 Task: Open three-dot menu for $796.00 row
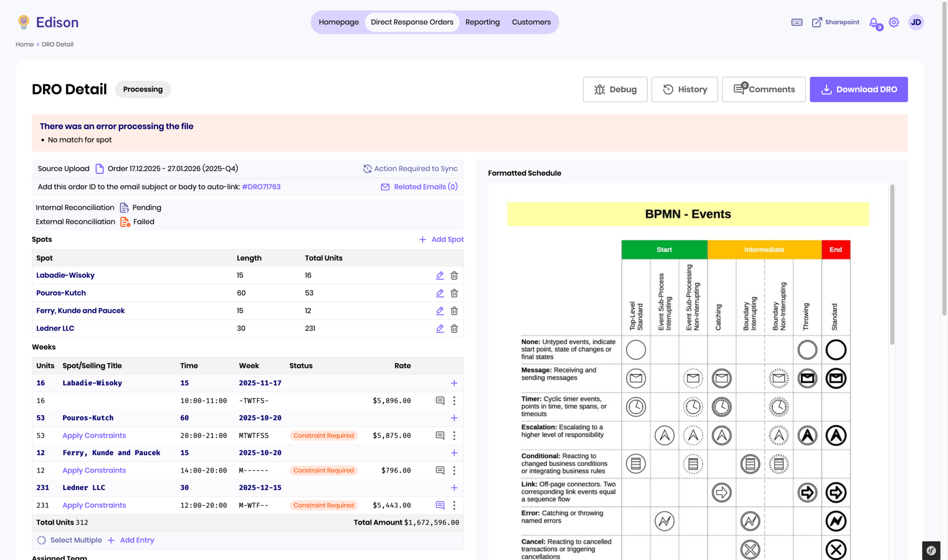(454, 471)
